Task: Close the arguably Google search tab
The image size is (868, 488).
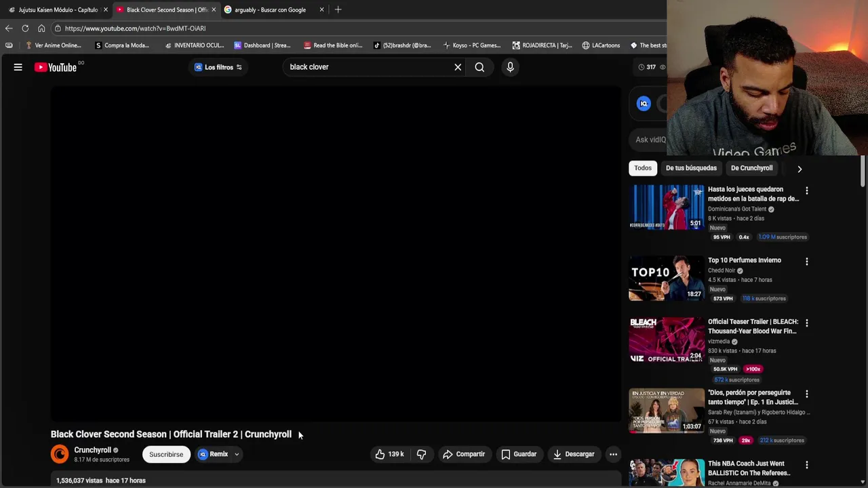Action: (321, 9)
